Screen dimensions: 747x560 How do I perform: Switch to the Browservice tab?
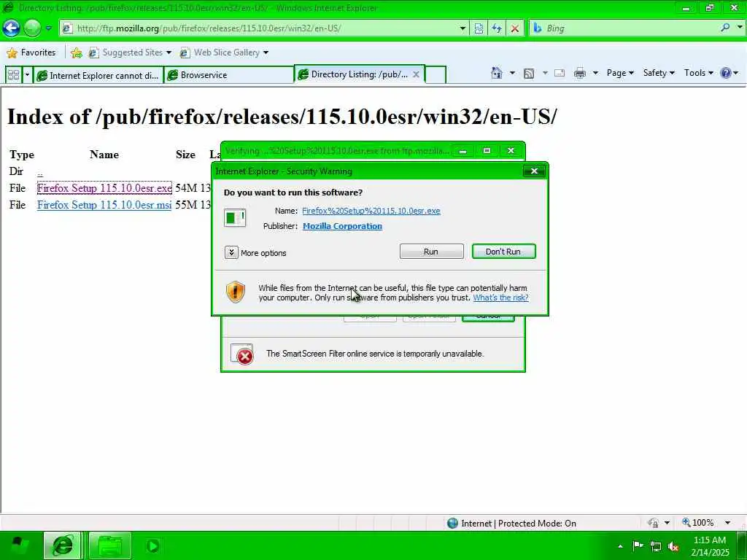pyautogui.click(x=229, y=75)
